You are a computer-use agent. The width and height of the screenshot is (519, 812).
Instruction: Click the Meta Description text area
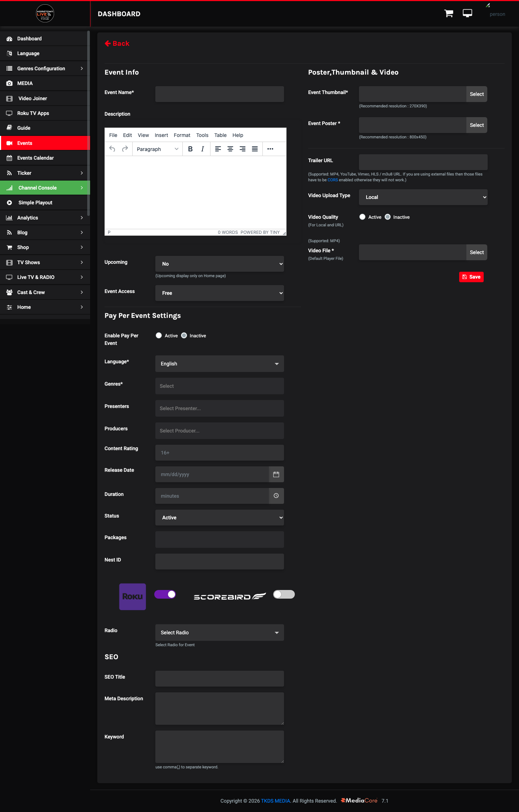point(219,709)
